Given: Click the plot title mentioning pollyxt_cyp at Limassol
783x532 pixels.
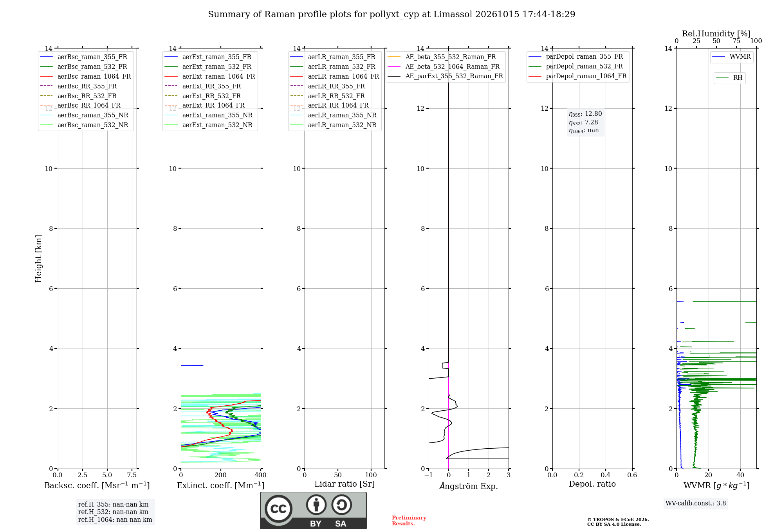Looking at the screenshot, I should pos(391,14).
